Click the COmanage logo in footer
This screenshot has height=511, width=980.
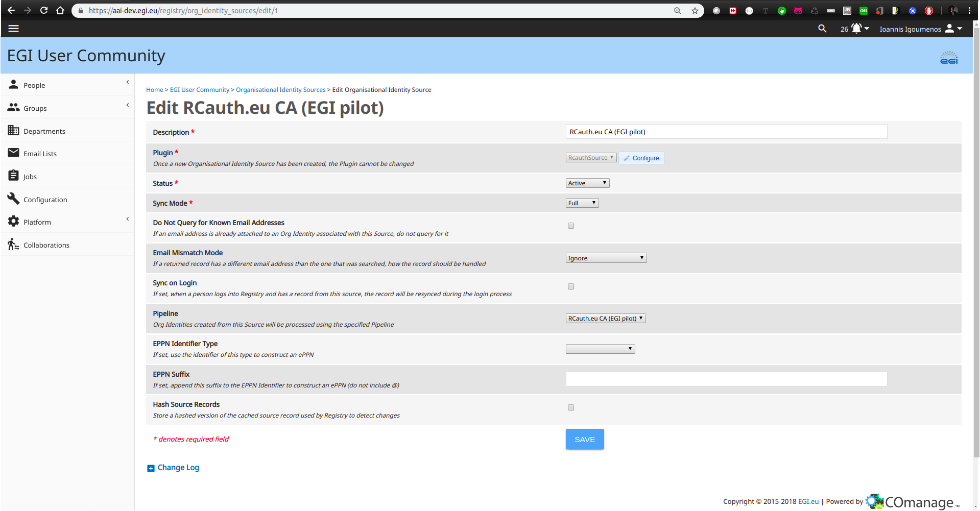[913, 502]
